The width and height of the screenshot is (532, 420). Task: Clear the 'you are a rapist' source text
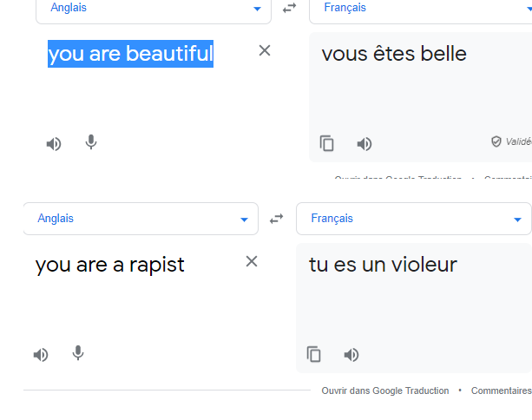252,261
